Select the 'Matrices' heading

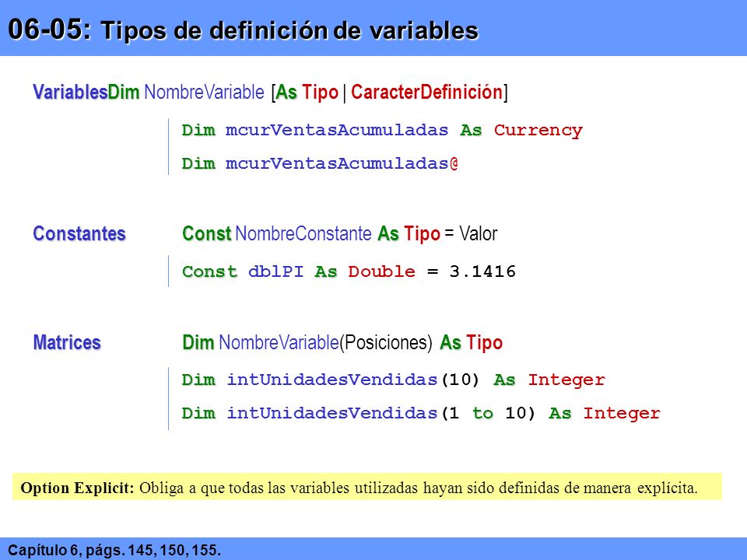67,342
